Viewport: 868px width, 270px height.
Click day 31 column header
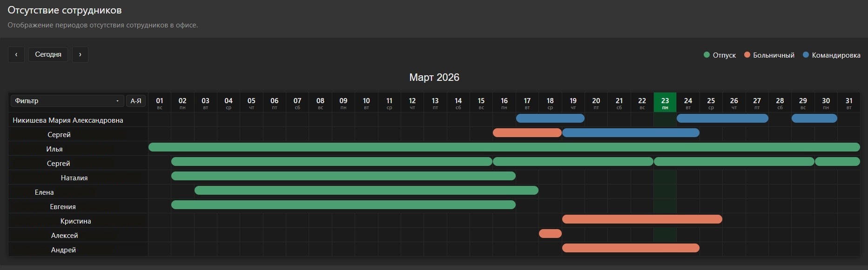click(849, 103)
